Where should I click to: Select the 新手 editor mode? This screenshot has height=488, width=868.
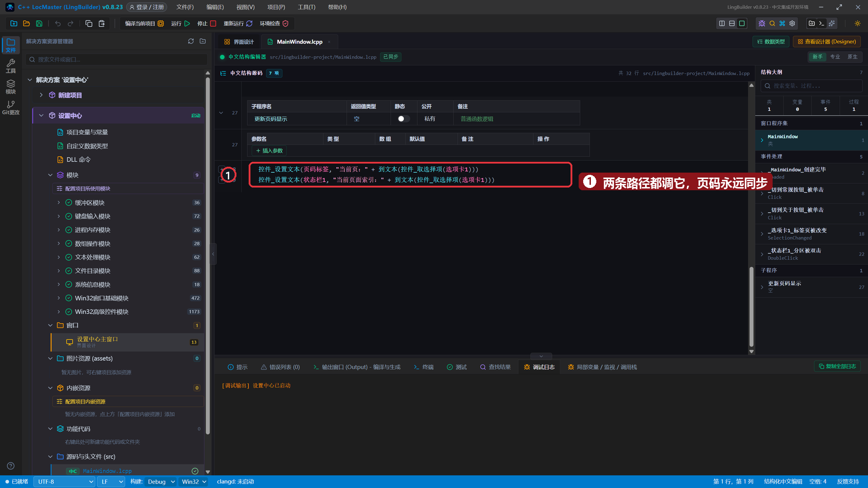817,57
